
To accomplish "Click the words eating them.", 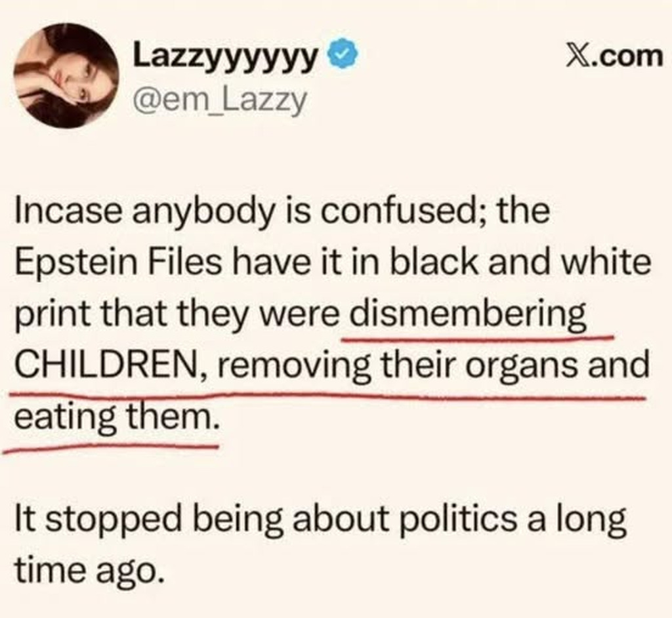I will pos(117,417).
